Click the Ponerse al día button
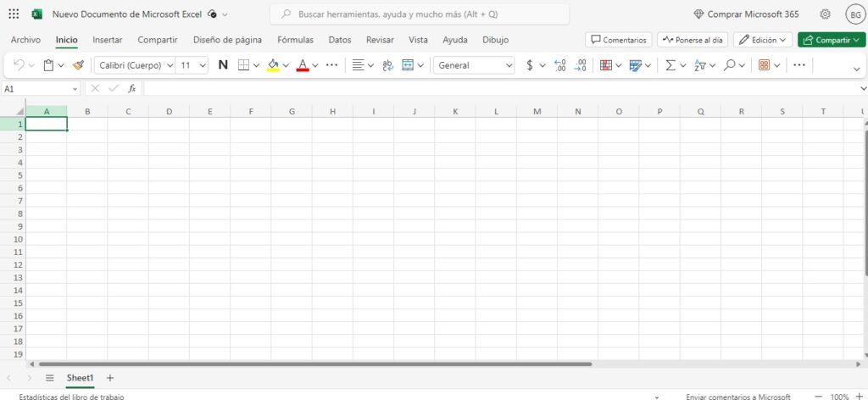 (693, 40)
